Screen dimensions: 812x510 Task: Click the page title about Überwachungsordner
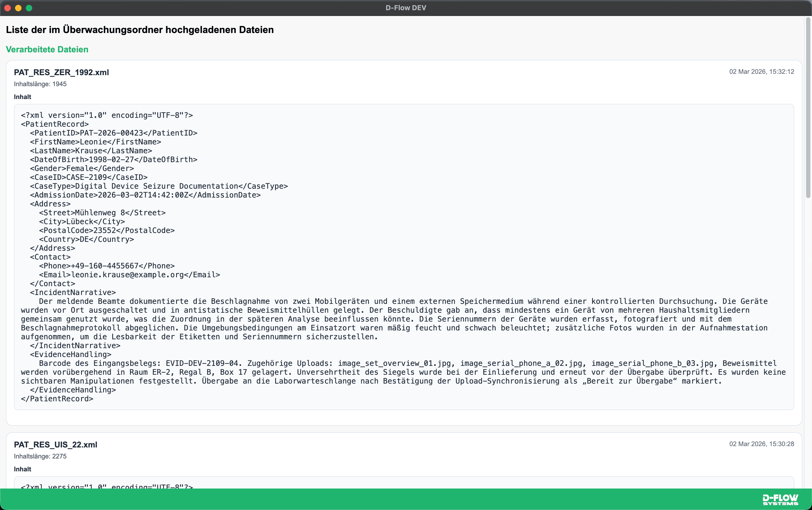pyautogui.click(x=140, y=30)
